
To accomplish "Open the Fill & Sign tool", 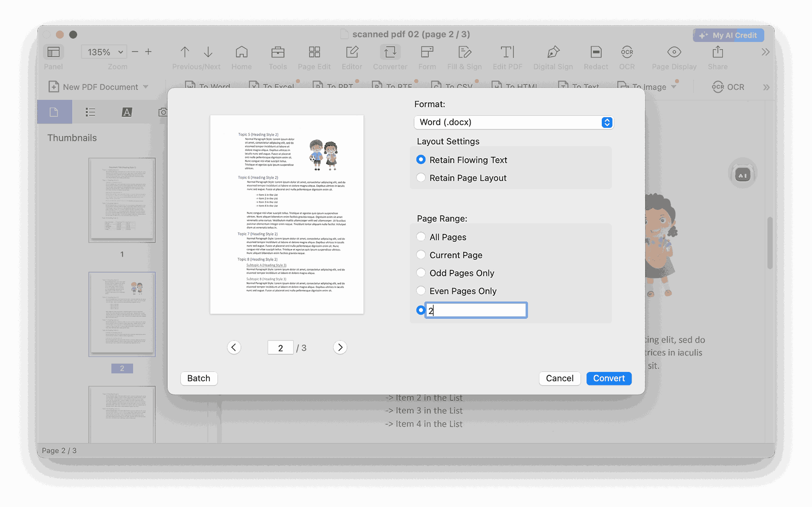I will click(464, 52).
